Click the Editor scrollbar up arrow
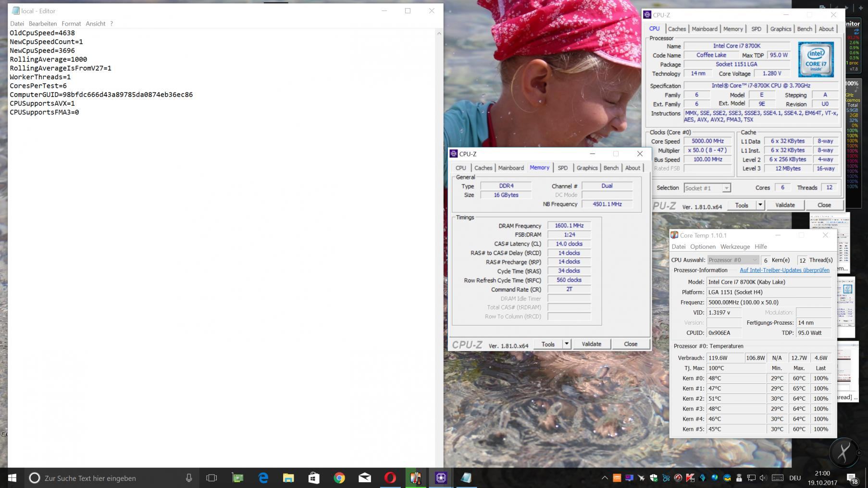The width and height of the screenshot is (868, 488). (x=439, y=33)
